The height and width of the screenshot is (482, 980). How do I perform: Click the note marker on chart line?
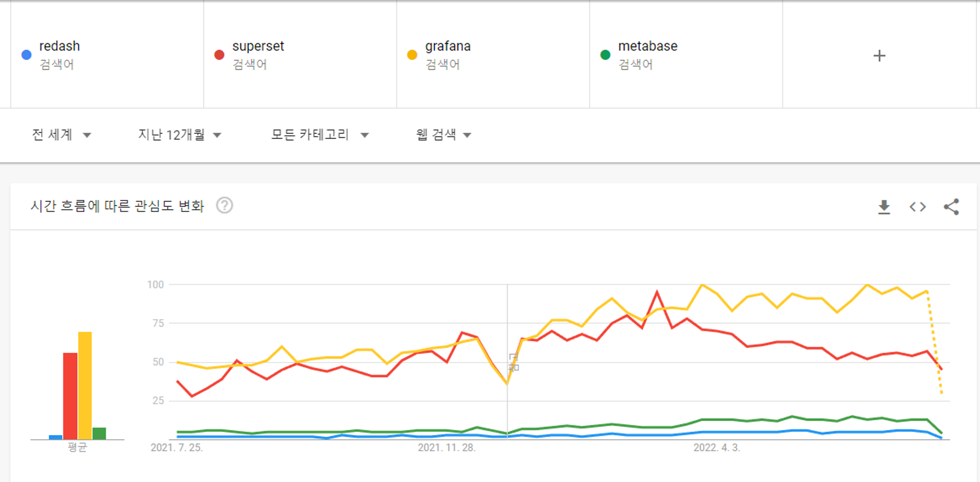[514, 362]
